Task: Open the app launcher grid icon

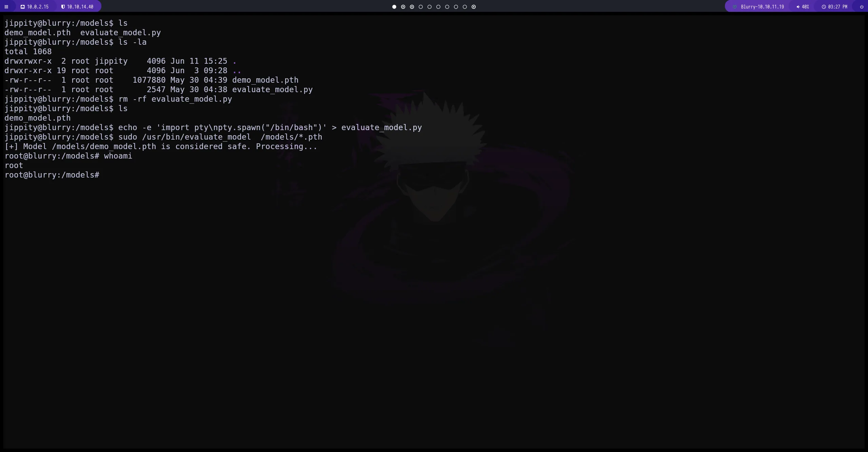Action: pos(6,7)
